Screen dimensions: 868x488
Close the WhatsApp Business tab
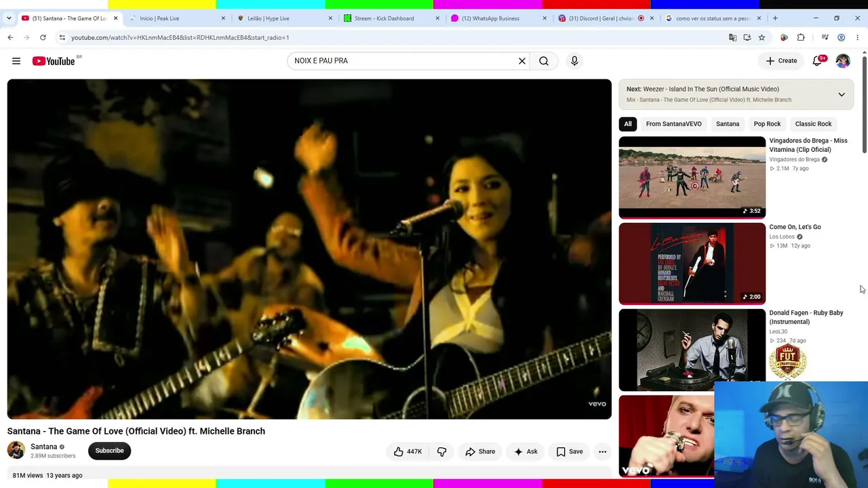pyautogui.click(x=545, y=18)
